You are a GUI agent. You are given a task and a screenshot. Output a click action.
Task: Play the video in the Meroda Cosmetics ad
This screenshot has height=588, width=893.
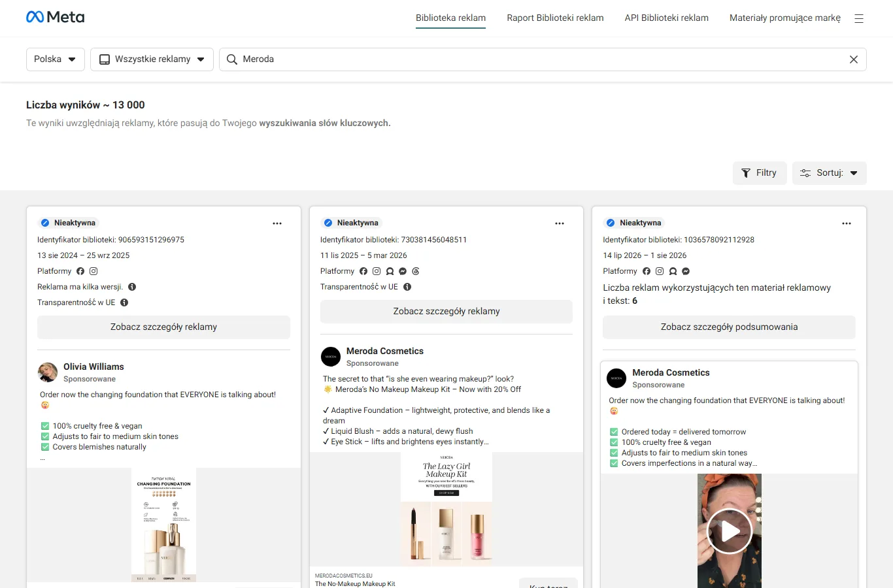click(729, 531)
